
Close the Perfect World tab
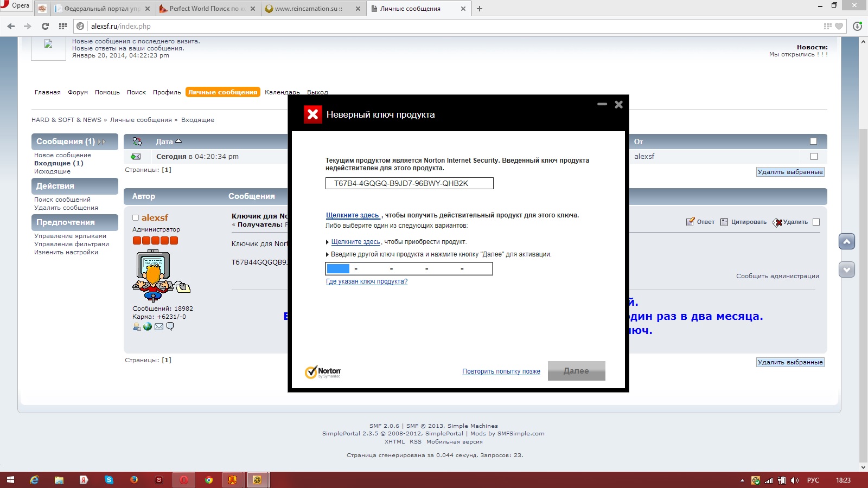pos(253,9)
